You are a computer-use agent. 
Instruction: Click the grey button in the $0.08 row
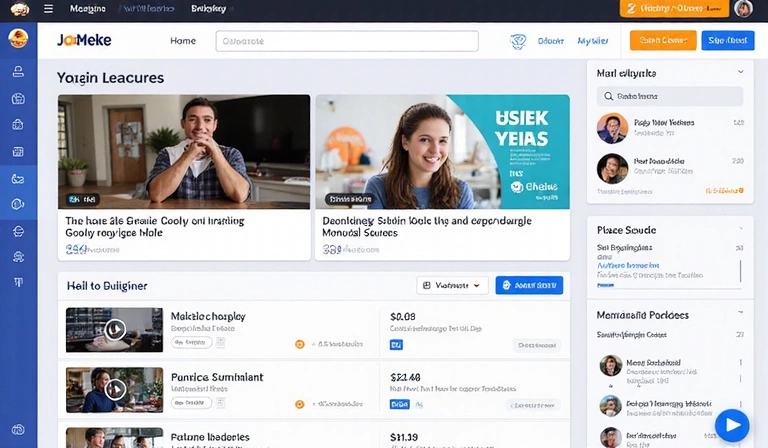pyautogui.click(x=537, y=345)
